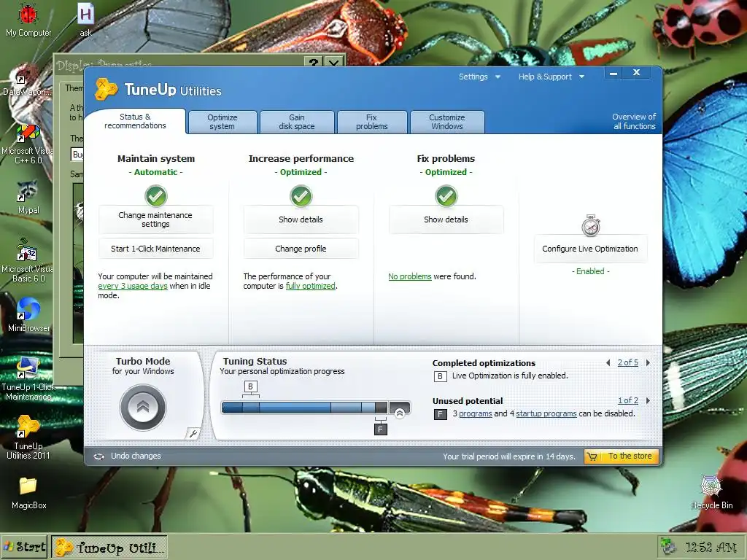Show previous completed optimization with left arrow
This screenshot has height=560, width=747.
pyautogui.click(x=608, y=363)
